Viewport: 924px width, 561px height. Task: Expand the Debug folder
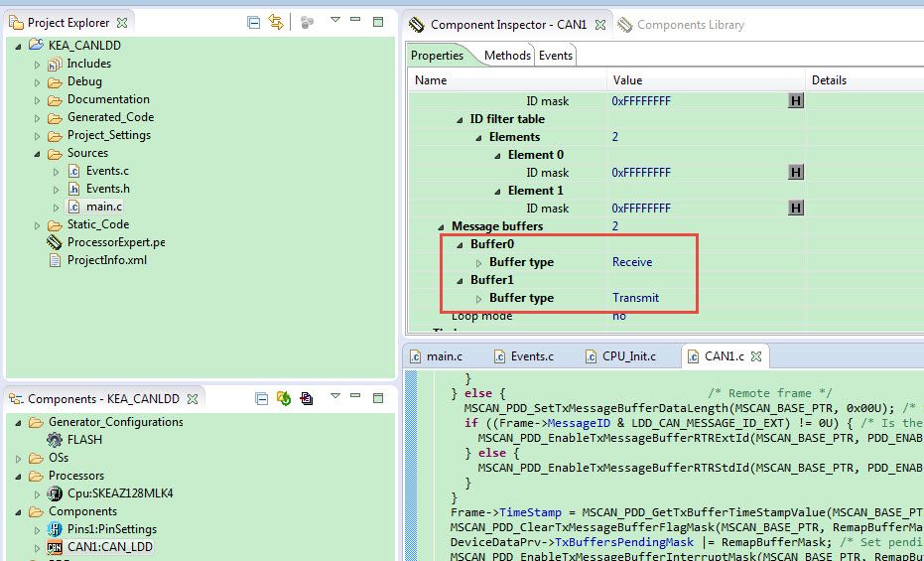tap(37, 82)
